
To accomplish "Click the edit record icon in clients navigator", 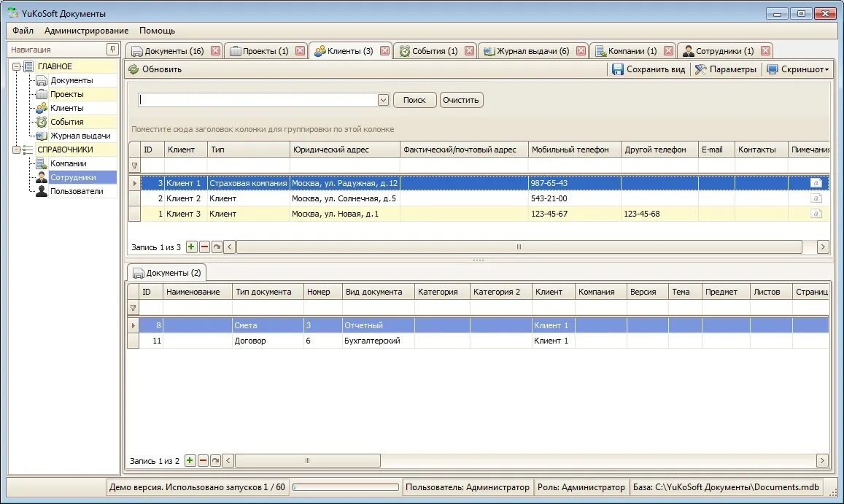I will coord(217,247).
